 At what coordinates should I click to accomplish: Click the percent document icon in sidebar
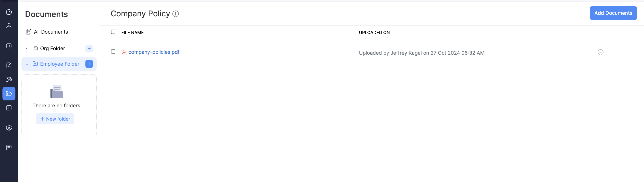(x=9, y=65)
